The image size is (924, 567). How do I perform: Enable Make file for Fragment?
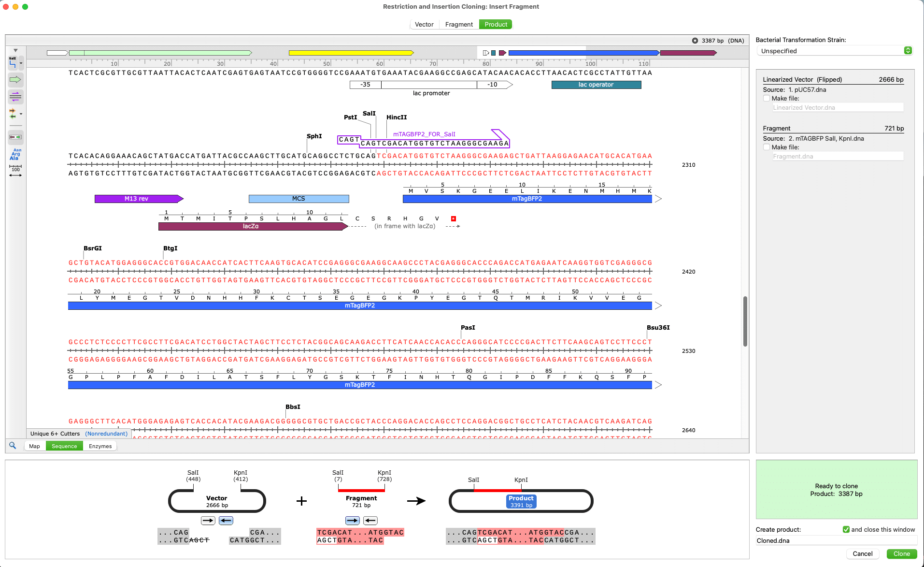click(x=767, y=147)
